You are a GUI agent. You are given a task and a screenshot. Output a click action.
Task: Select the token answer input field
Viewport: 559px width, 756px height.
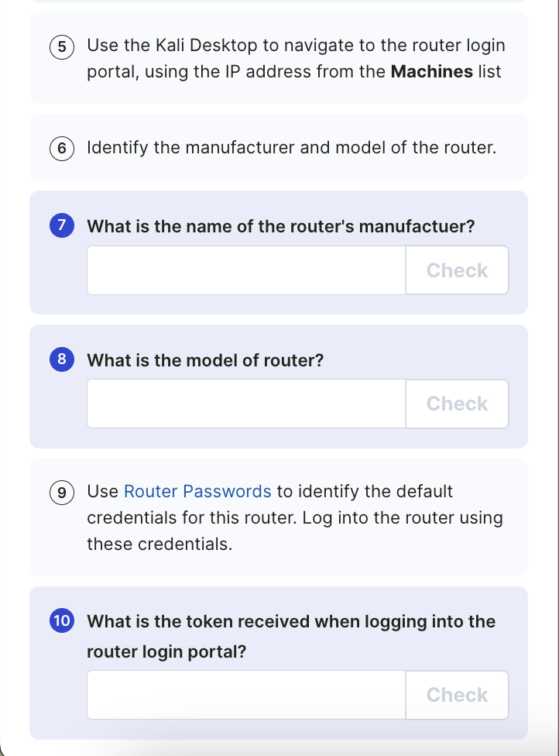[x=245, y=694]
